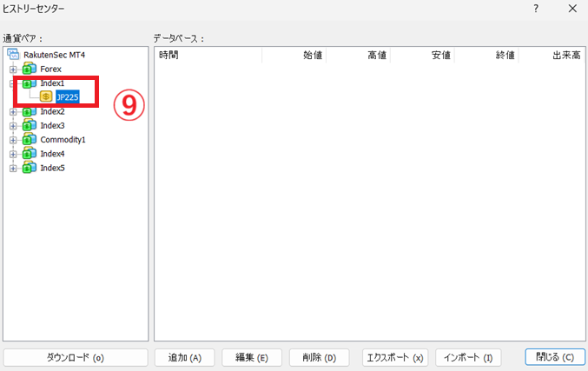Click インポート (I) to import data
Screen dimensions: 588x371
pyautogui.click(x=468, y=357)
